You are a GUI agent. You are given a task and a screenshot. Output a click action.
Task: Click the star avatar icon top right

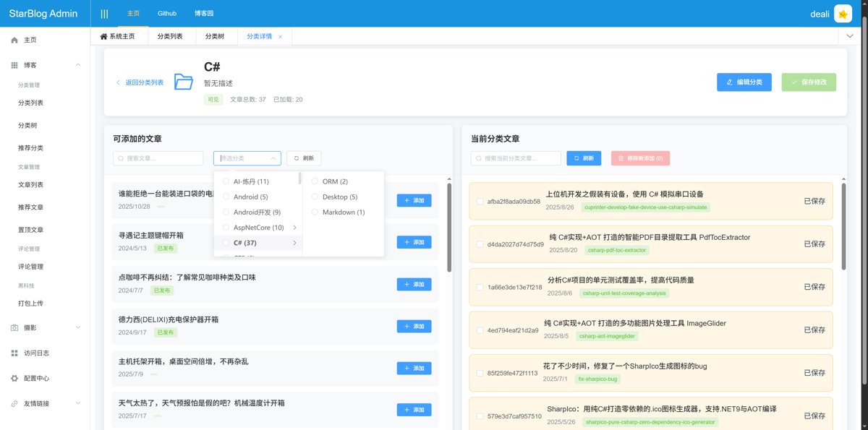[x=843, y=14]
